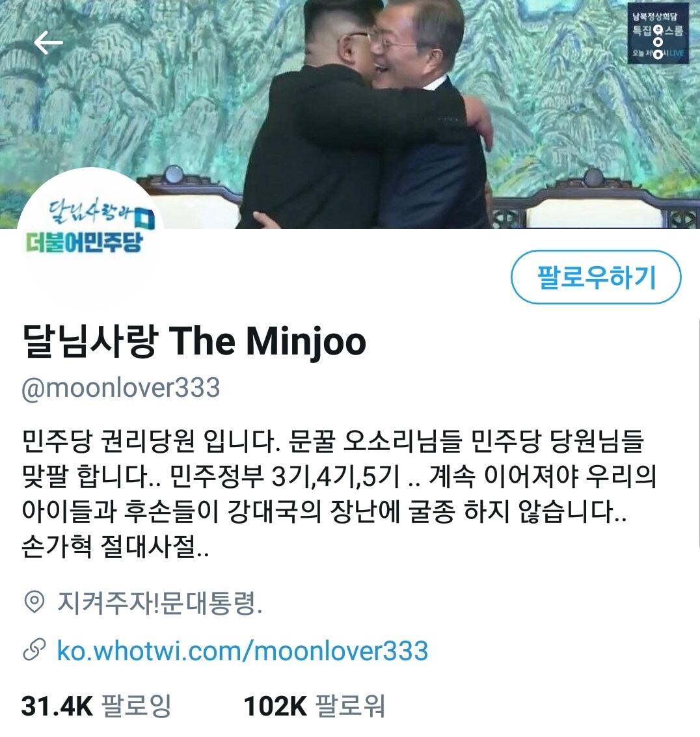Image resolution: width=700 pixels, height=737 pixels.
Task: Select the 달님사랑 The Minjoo display name
Action: 194,342
